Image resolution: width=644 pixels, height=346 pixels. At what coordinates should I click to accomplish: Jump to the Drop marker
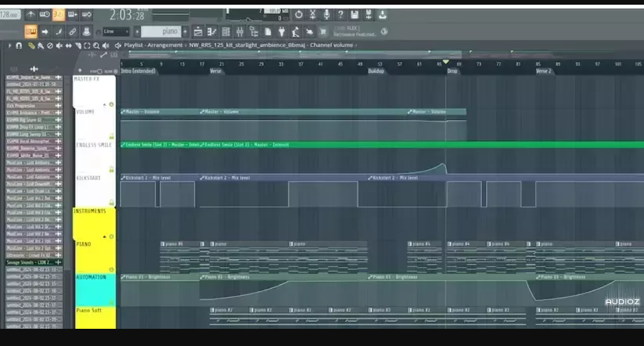pos(452,71)
